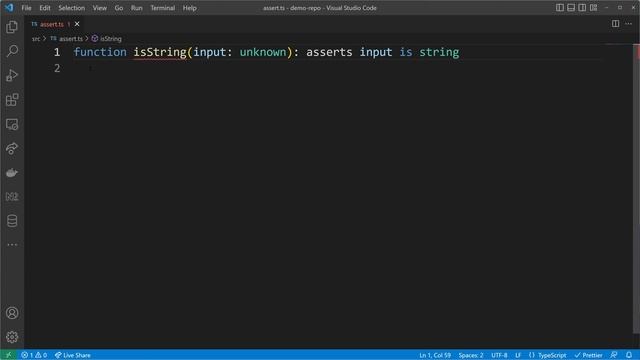The image size is (640, 360).
Task: Open the database view icon
Action: pos(12,221)
